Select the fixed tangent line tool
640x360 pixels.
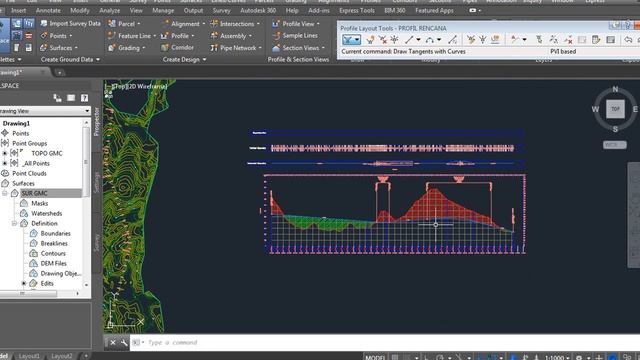[x=409, y=40]
